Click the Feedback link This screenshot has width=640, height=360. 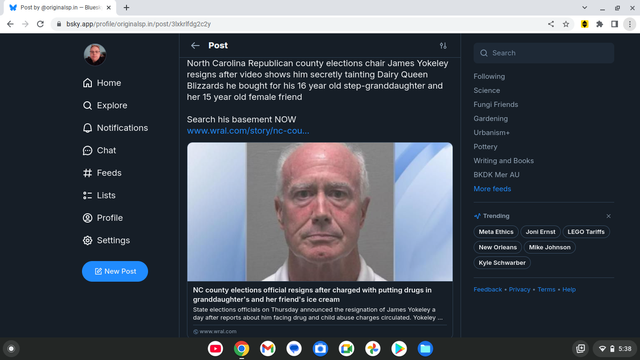[x=487, y=289]
